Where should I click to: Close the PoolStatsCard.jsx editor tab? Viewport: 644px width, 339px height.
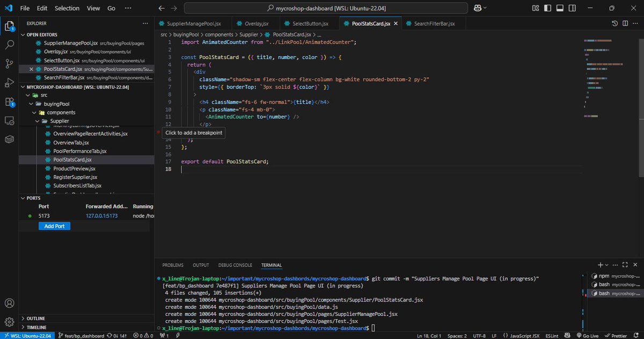396,24
